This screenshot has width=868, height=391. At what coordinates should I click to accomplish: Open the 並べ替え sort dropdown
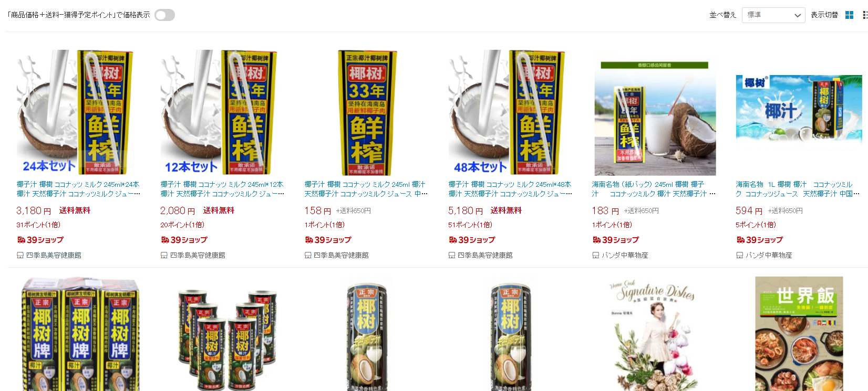tap(773, 15)
